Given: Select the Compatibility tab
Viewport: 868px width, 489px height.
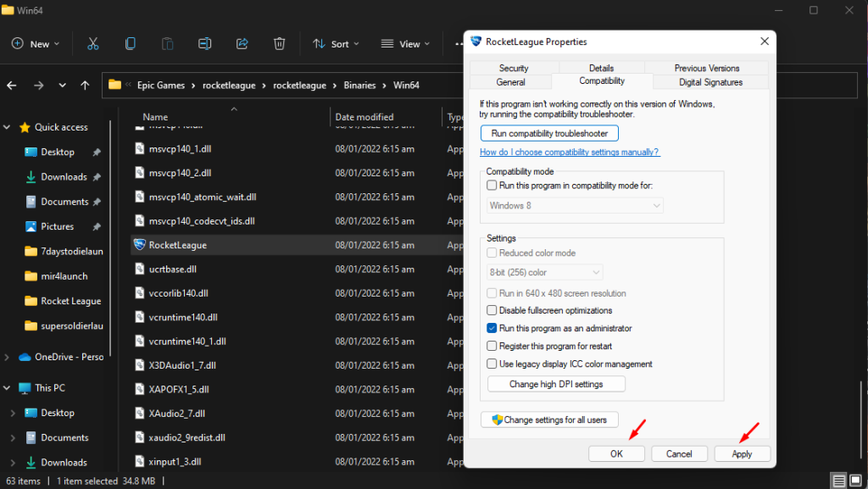Looking at the screenshot, I should point(602,81).
